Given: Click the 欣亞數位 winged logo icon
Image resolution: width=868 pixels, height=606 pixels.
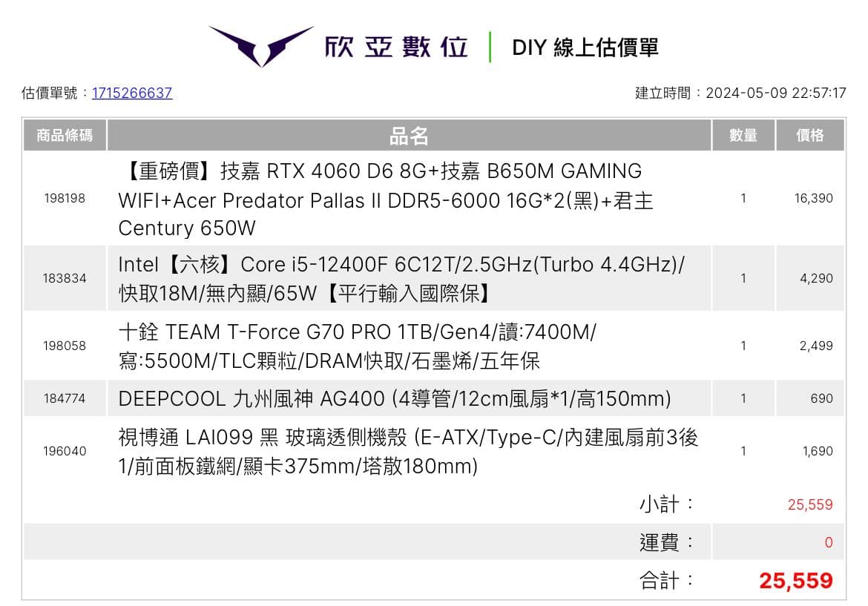Looking at the screenshot, I should click(x=260, y=46).
